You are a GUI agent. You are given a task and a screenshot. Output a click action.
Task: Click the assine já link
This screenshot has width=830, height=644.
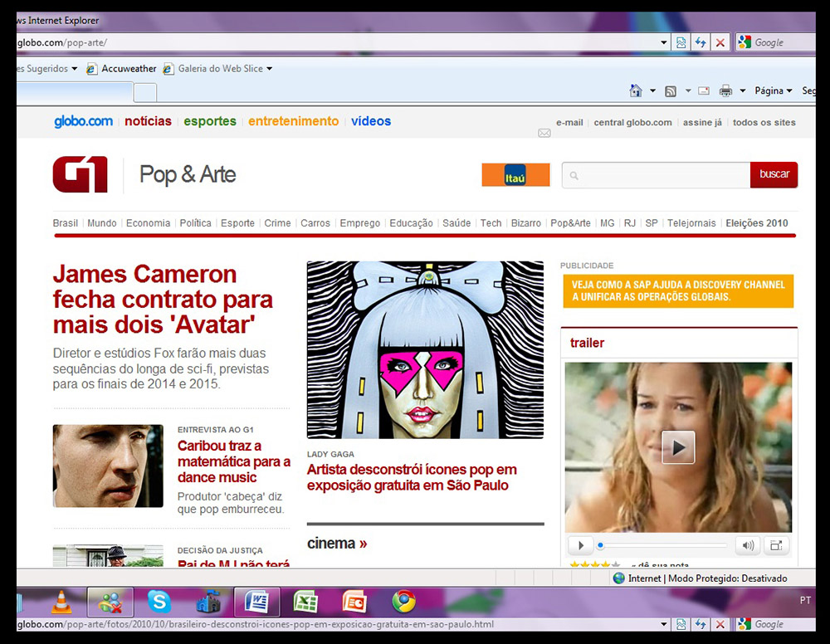tap(702, 123)
